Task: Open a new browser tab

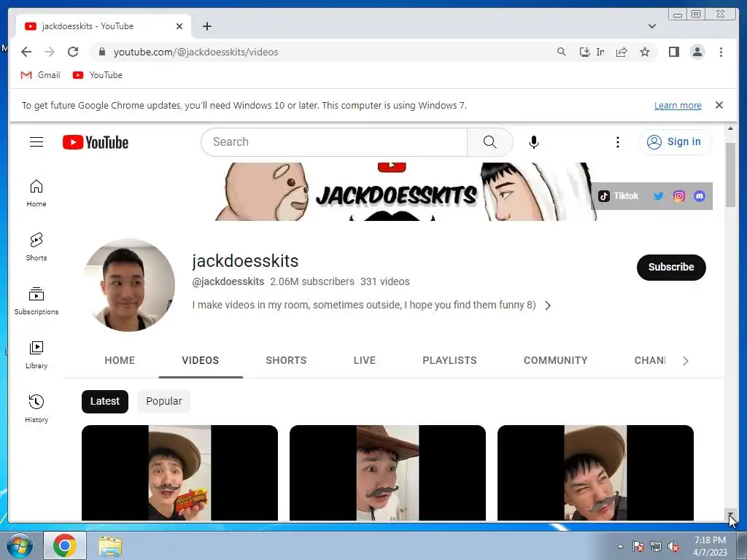Action: coord(206,26)
